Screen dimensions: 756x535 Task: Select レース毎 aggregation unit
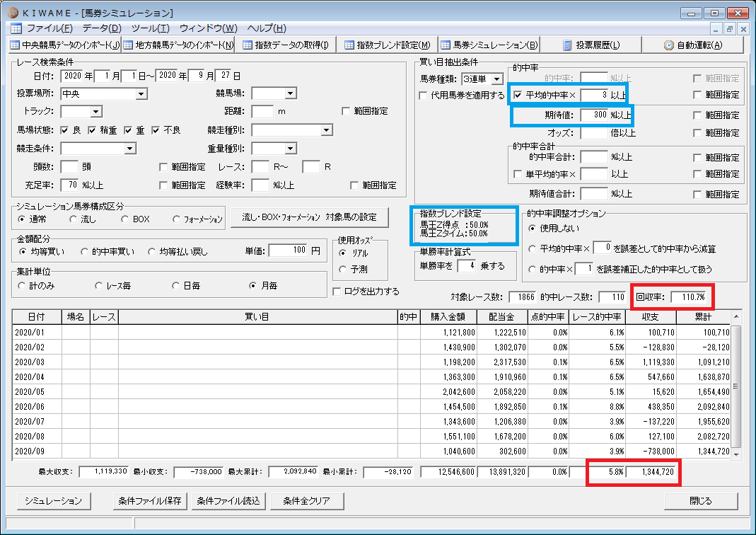99,286
